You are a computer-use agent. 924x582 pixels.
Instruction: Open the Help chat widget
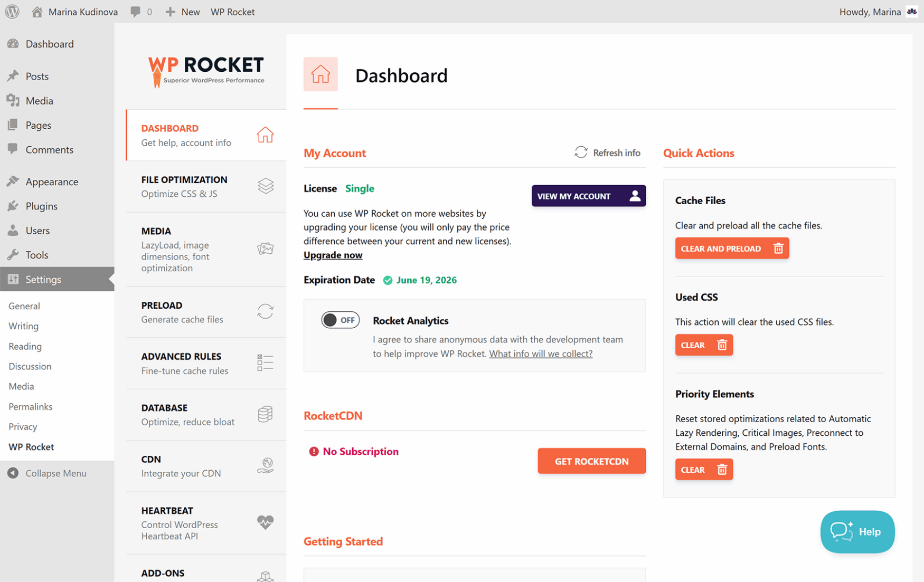857,531
